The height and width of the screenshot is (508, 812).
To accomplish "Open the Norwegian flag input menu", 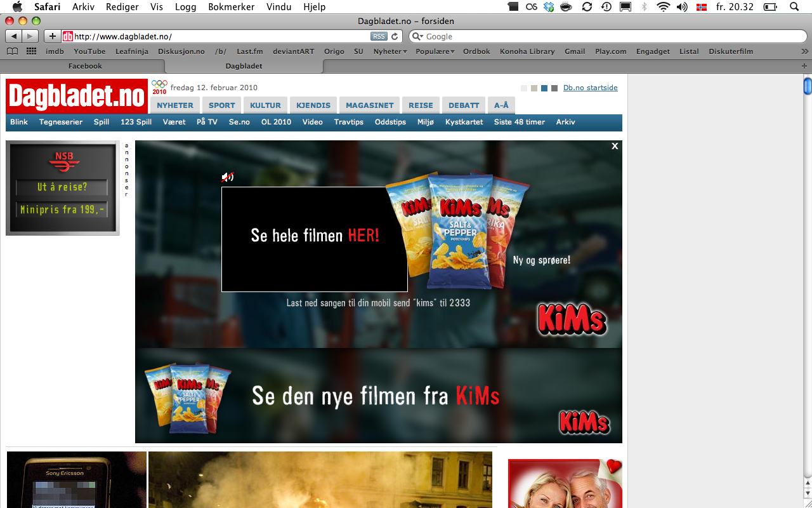I will coord(702,6).
